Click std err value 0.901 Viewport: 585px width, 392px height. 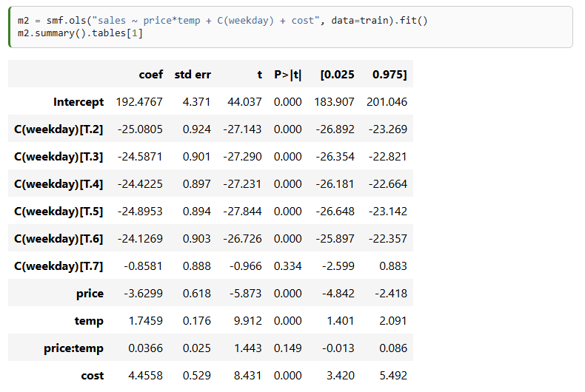tap(197, 157)
